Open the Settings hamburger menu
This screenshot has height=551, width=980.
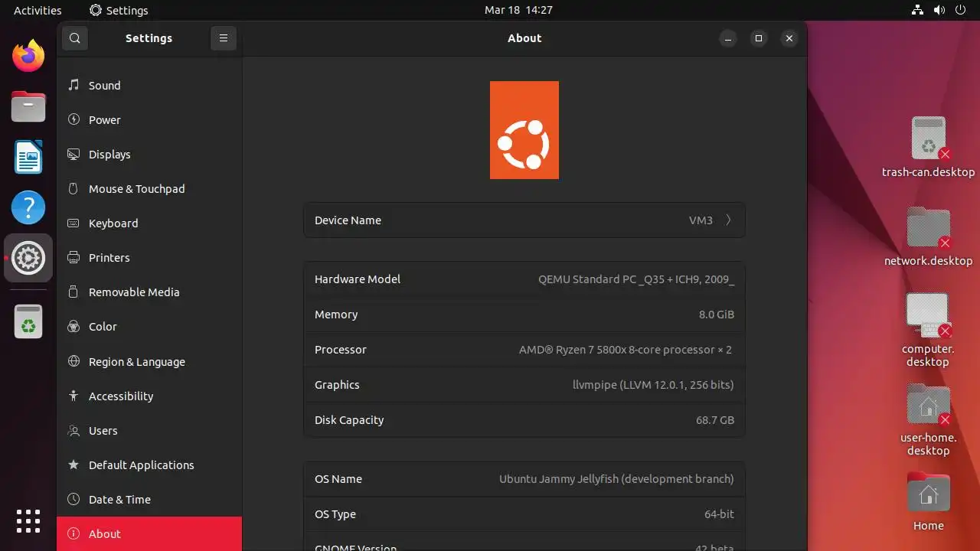coord(224,38)
